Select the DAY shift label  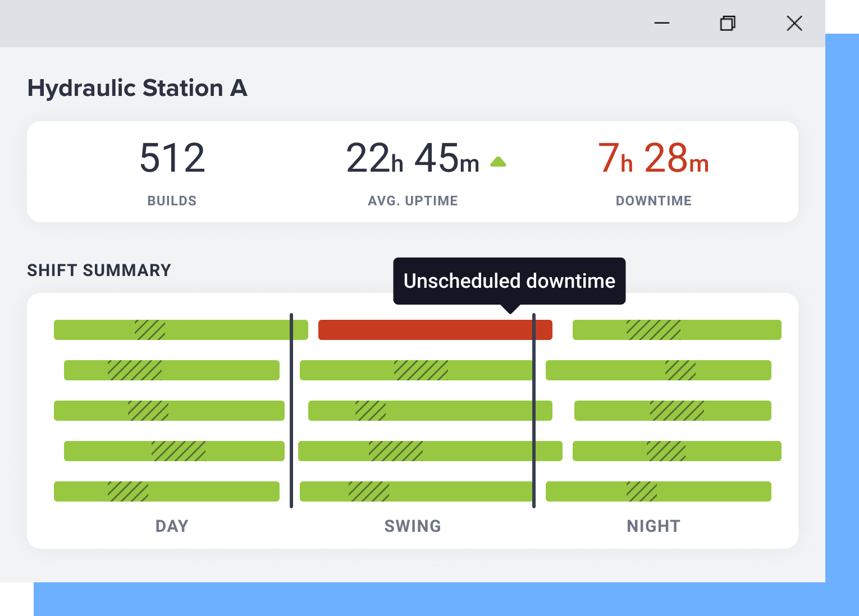coord(171,526)
